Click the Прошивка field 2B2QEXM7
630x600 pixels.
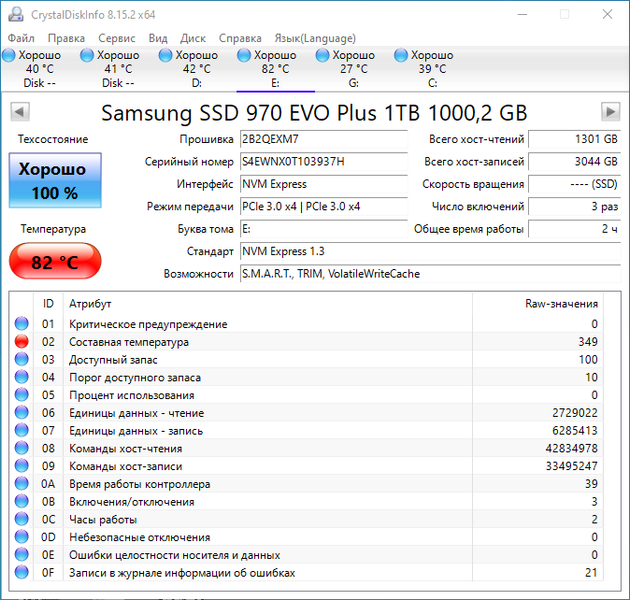(324, 139)
